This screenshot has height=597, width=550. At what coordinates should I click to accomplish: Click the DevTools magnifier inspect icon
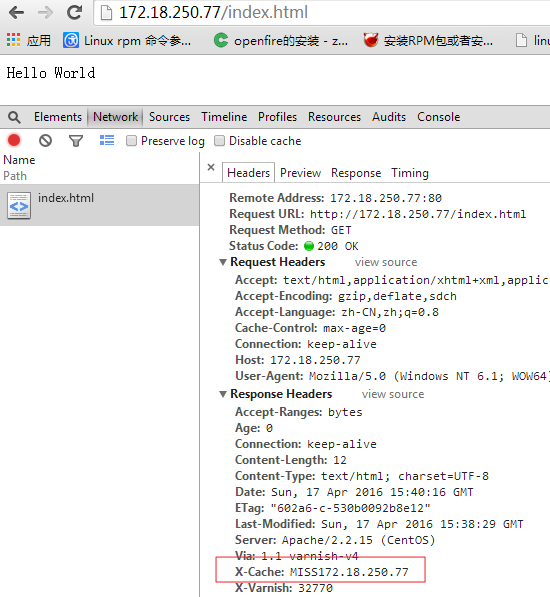coord(14,117)
